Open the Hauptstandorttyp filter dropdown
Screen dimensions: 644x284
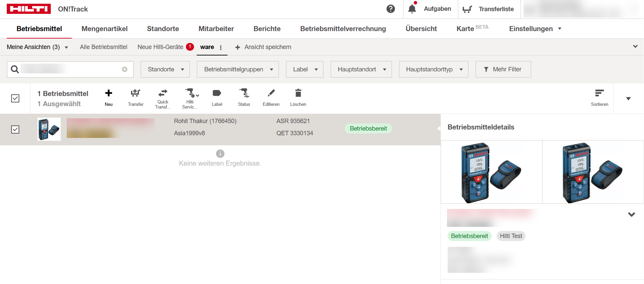click(434, 69)
